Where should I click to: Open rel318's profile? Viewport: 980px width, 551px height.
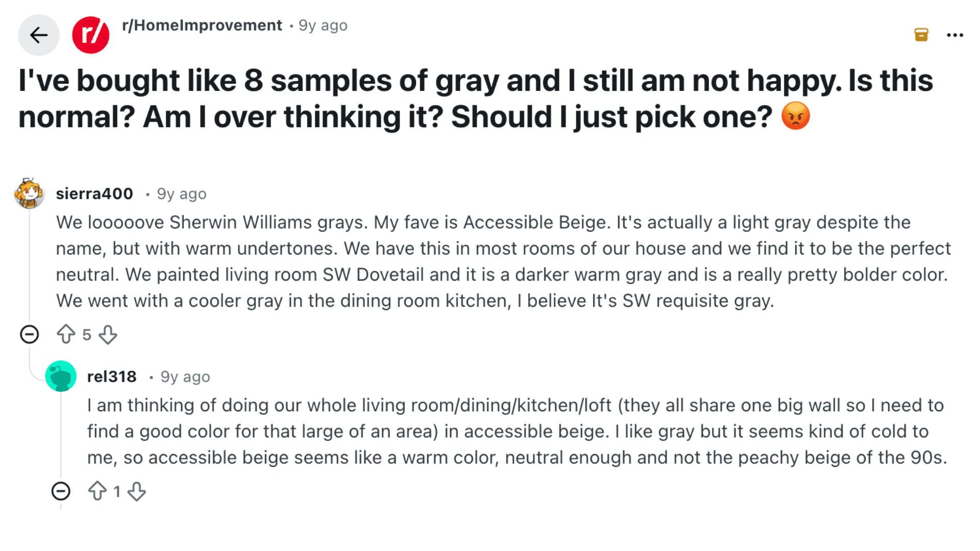click(x=111, y=377)
